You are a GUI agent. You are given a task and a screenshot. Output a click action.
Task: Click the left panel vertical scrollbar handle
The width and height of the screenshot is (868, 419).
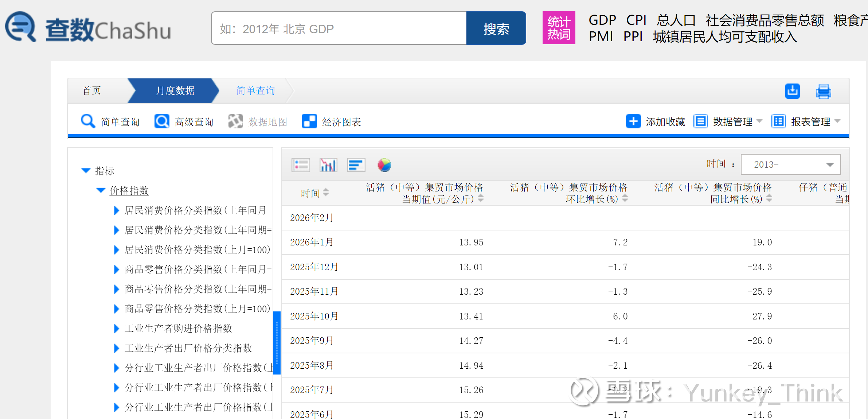277,343
